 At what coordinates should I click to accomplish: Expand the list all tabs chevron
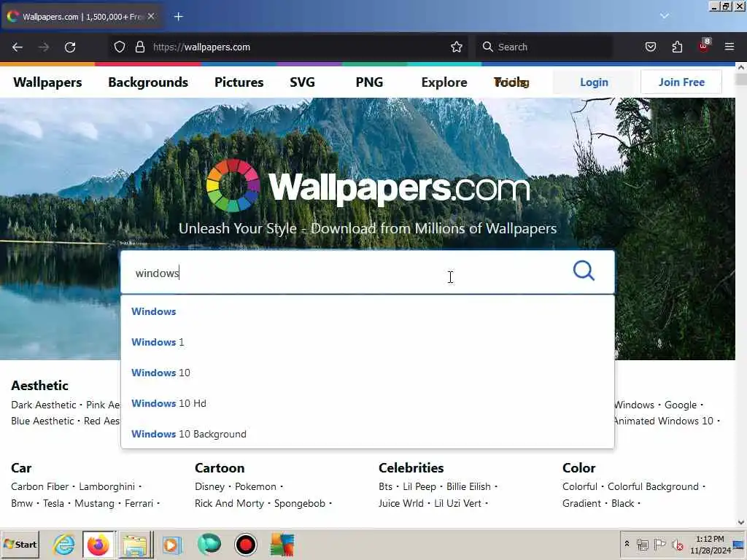[664, 16]
